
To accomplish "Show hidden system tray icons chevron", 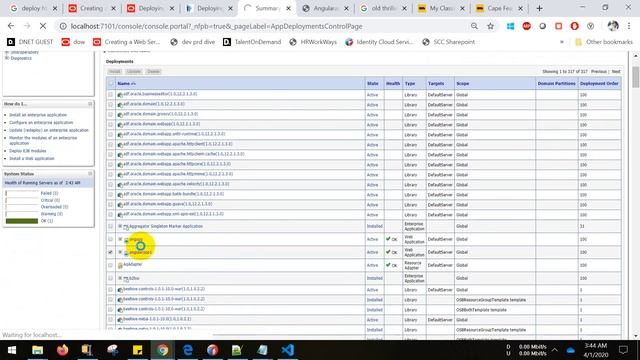I will (555, 350).
